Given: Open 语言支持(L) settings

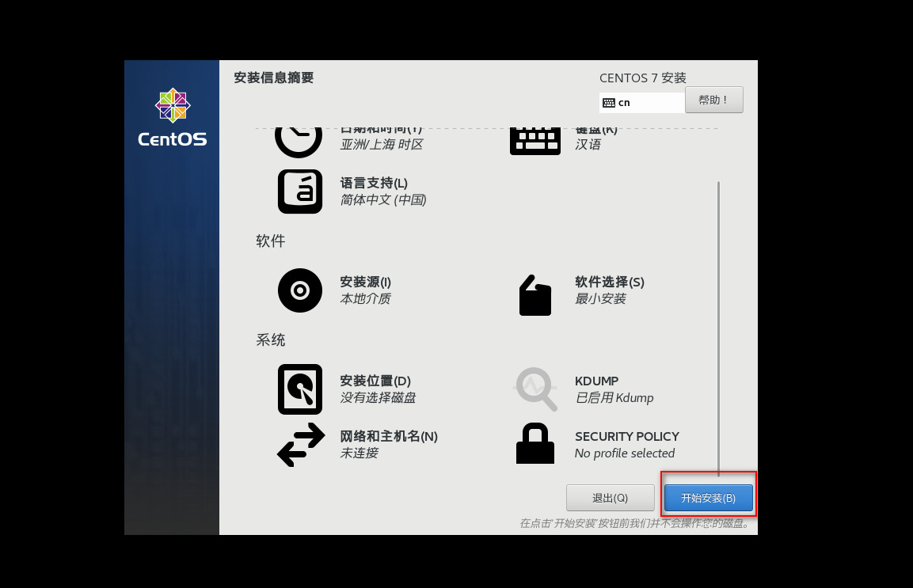Looking at the screenshot, I should [x=374, y=184].
